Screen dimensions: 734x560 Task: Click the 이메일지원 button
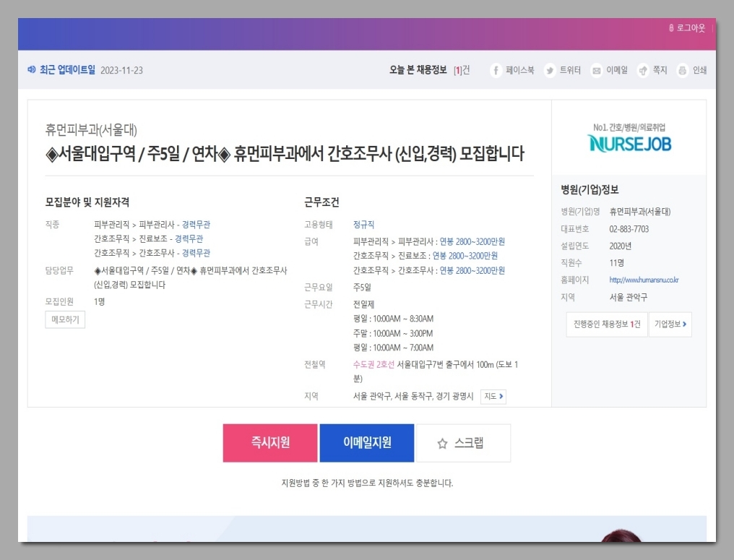pos(367,443)
